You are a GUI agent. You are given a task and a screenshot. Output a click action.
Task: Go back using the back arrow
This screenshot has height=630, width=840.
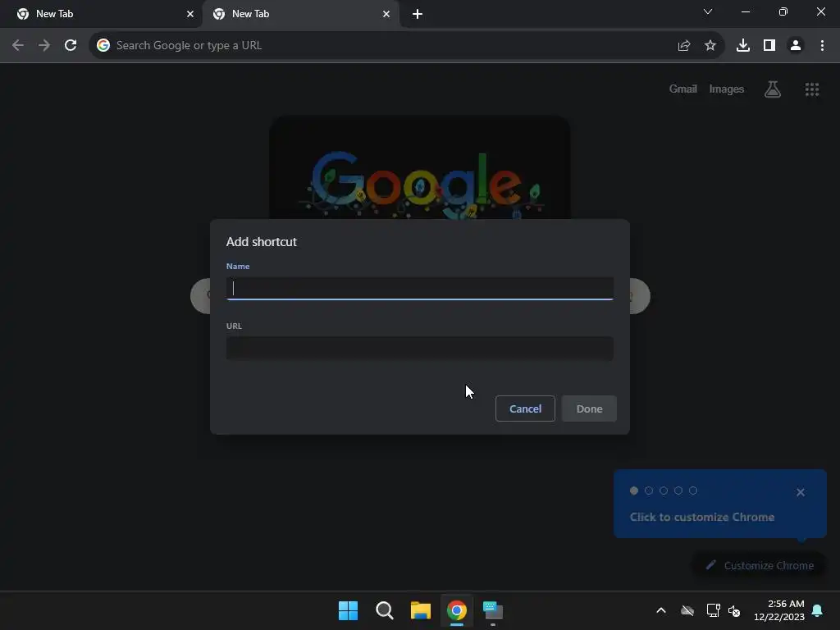[x=18, y=46]
